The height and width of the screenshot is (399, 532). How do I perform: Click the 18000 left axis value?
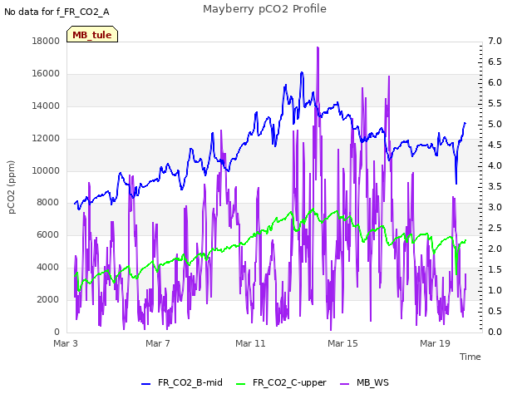pos(46,41)
